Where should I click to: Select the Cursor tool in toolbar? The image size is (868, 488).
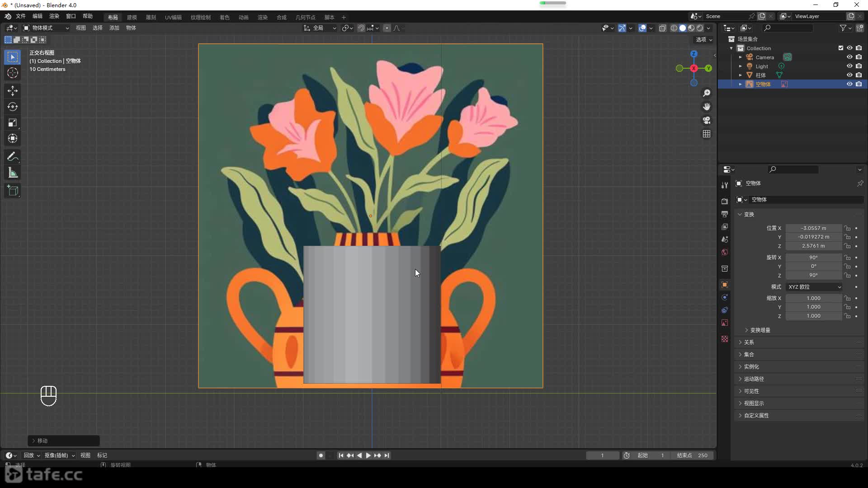click(13, 73)
